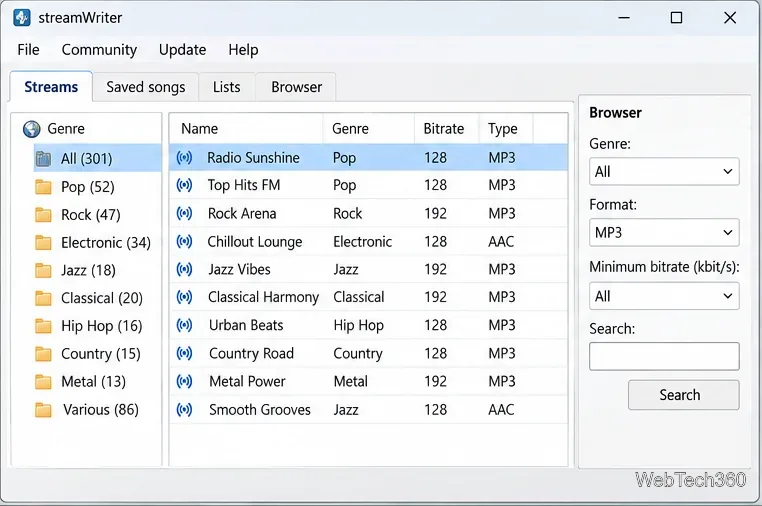762x506 pixels.
Task: Select the Electronic (34) genre
Action: (106, 243)
